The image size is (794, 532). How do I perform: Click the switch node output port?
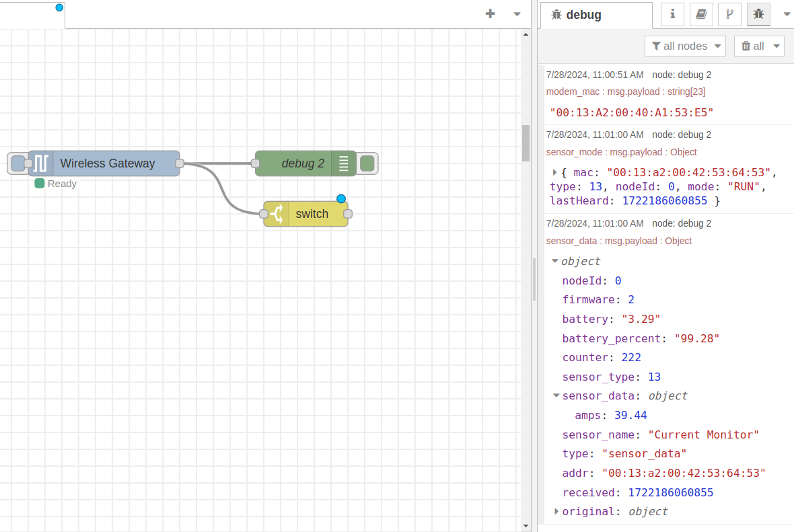[x=348, y=214]
